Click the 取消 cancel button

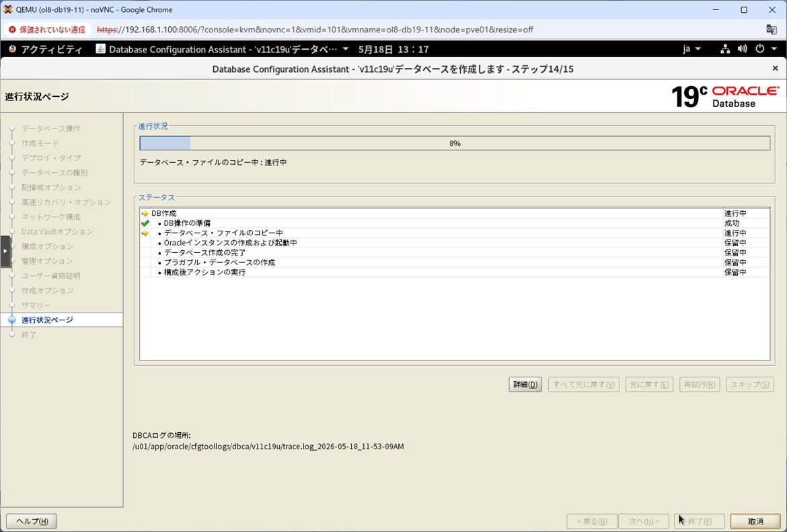[755, 521]
